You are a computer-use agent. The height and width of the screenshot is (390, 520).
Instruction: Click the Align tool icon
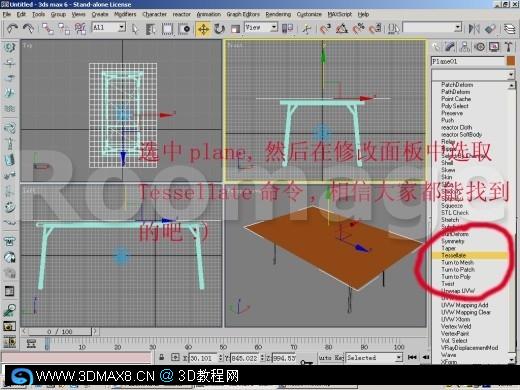point(490,29)
